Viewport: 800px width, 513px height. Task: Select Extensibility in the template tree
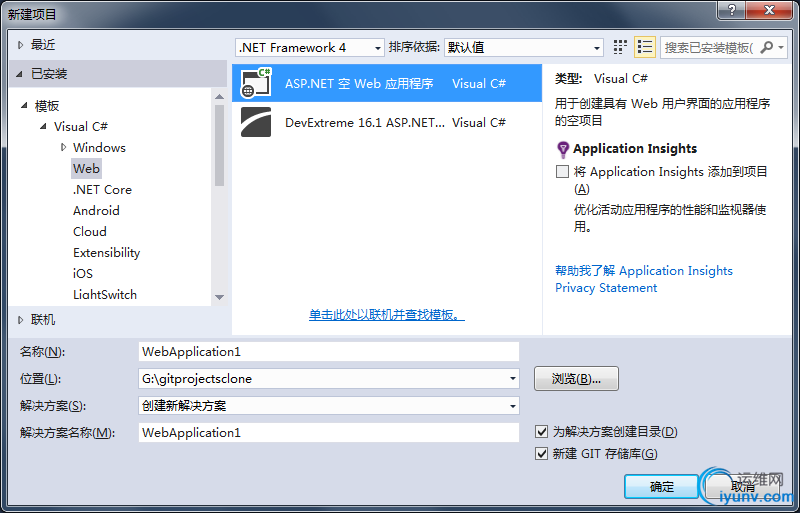pos(106,253)
